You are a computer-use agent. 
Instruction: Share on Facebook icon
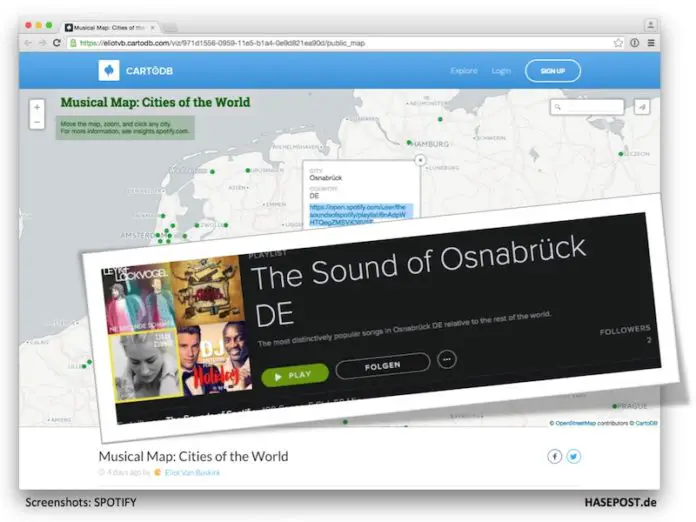(554, 456)
